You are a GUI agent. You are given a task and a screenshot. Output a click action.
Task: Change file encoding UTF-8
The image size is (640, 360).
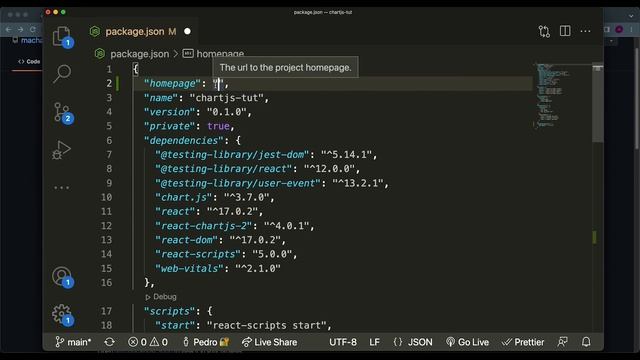[342, 342]
